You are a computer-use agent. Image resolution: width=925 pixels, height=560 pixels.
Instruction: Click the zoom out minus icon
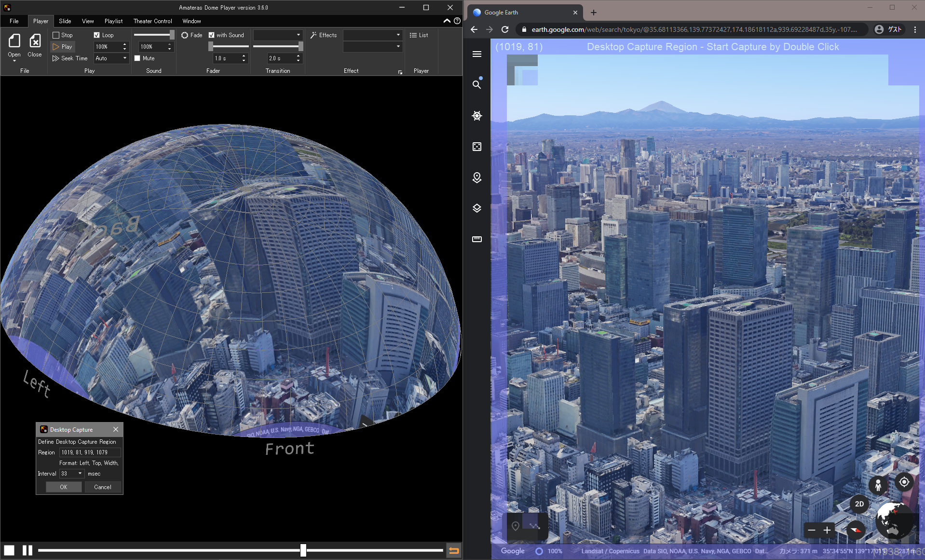812,530
